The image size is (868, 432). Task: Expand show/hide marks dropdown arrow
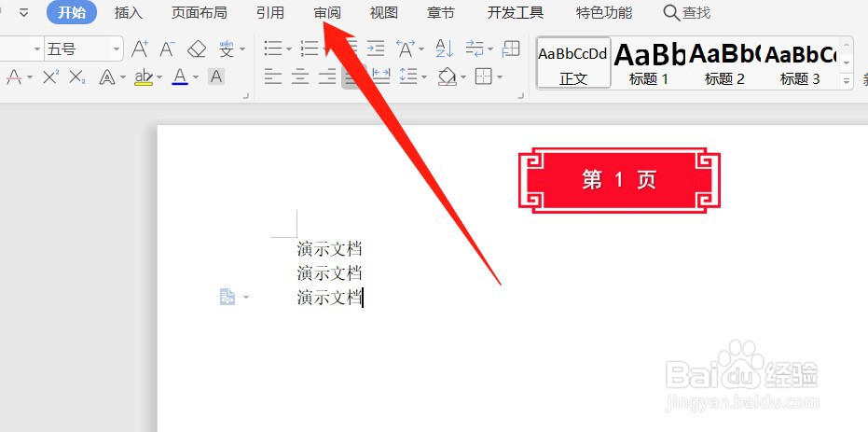coord(490,49)
